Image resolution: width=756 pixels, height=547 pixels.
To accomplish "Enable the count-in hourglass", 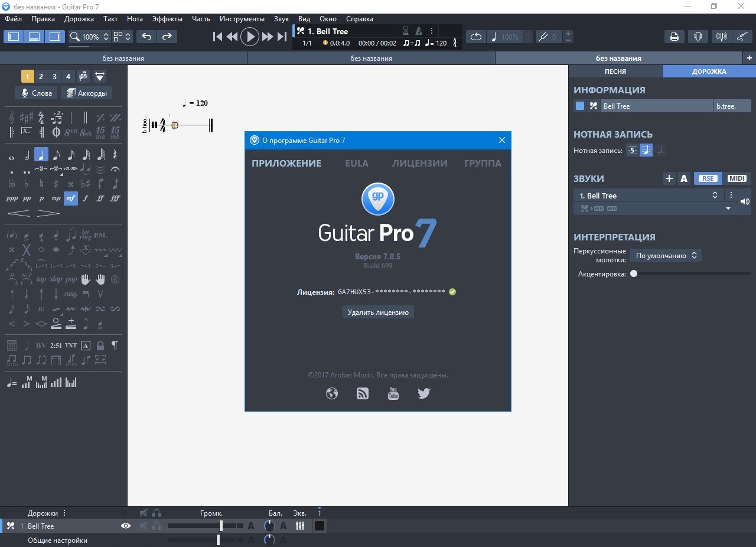I will [x=405, y=31].
